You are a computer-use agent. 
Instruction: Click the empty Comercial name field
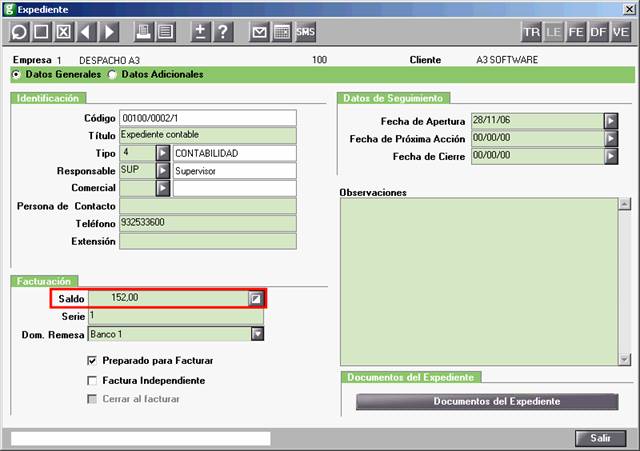235,188
